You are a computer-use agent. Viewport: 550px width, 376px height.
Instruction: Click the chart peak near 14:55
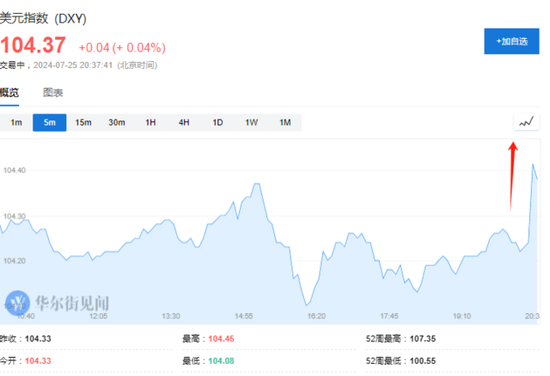pyautogui.click(x=257, y=183)
